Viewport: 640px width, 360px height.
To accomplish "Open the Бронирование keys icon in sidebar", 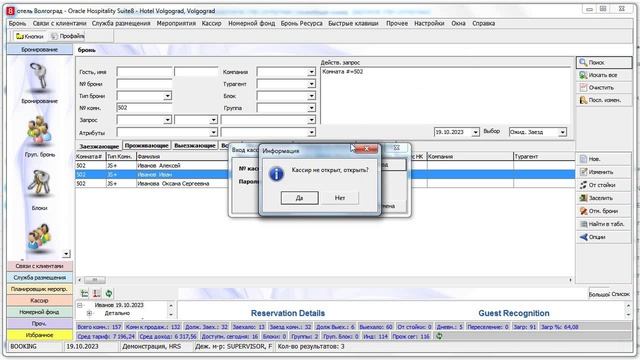I will coord(39,77).
